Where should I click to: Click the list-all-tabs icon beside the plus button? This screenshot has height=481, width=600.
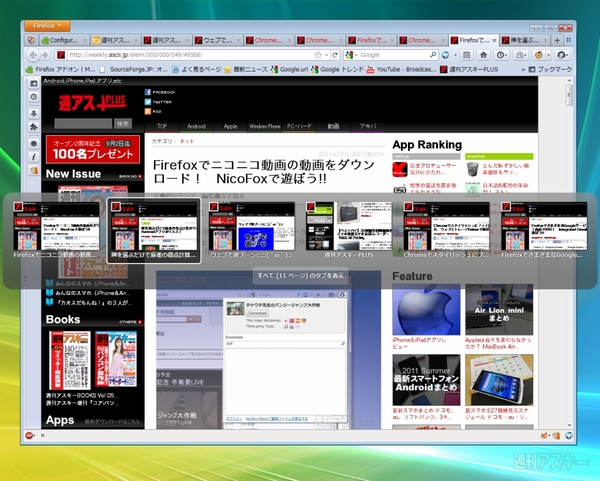[569, 40]
